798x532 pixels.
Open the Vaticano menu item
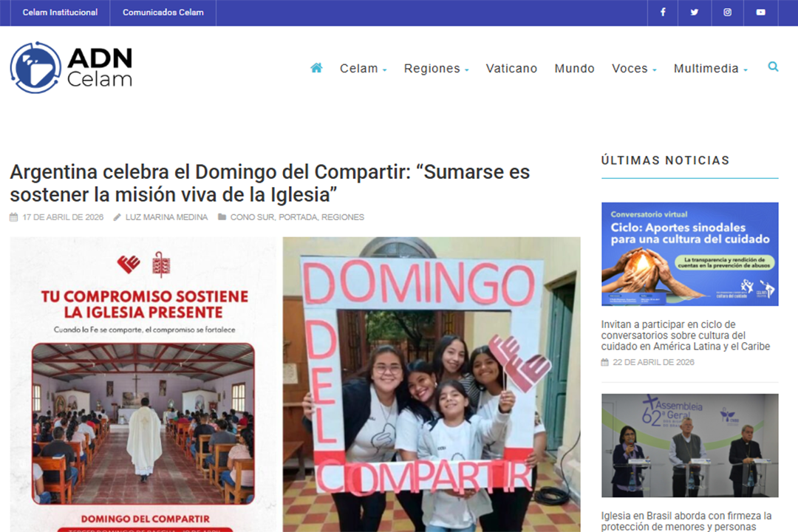511,68
